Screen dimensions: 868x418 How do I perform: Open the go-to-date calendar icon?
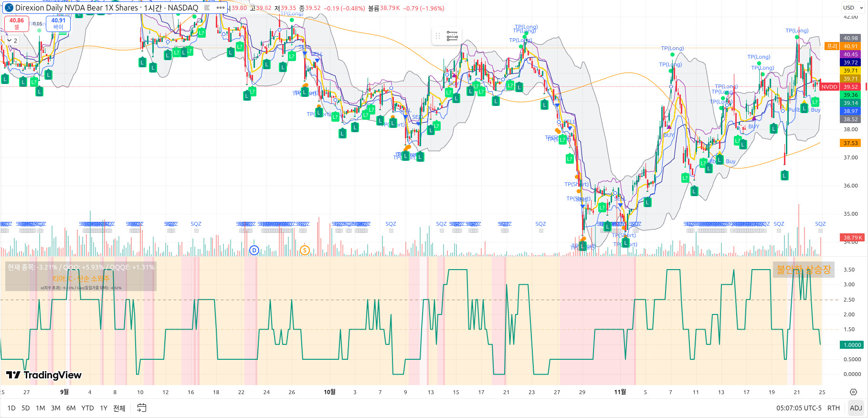(142, 408)
